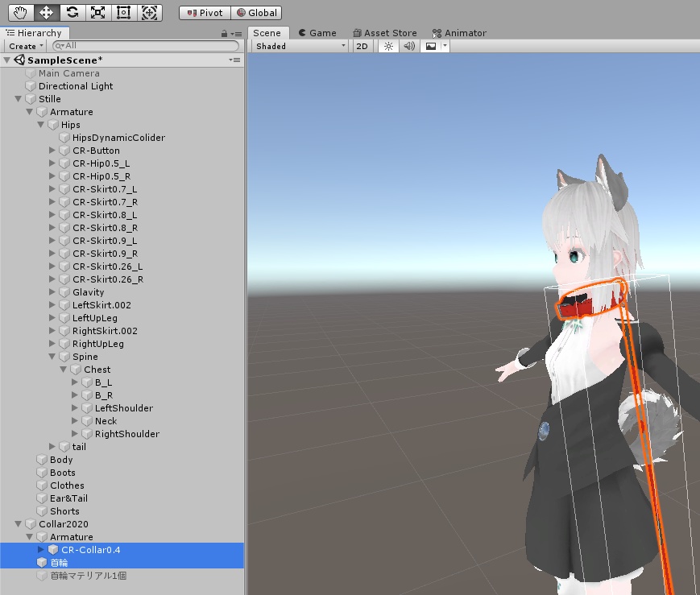Expand CR-Collar0.4 object

[40, 549]
